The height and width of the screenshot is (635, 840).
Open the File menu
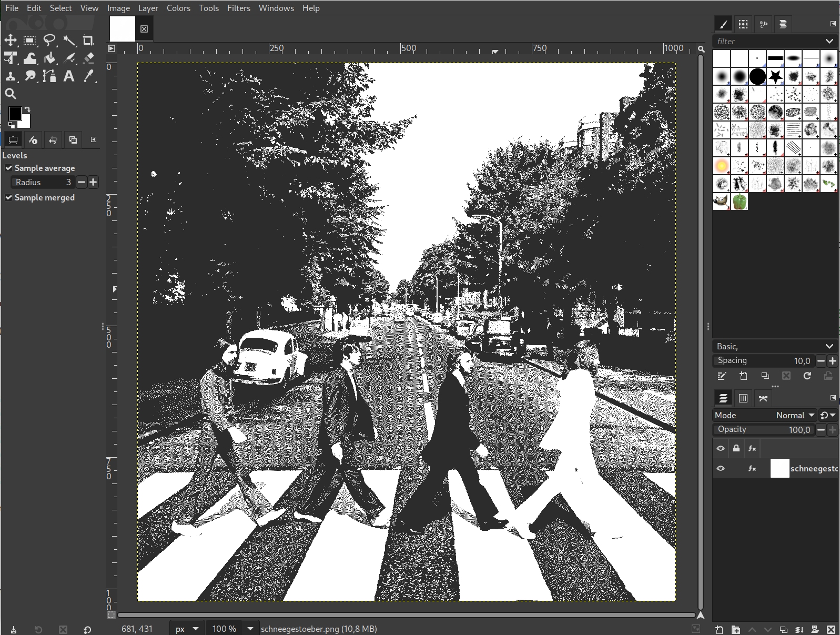pyautogui.click(x=12, y=8)
